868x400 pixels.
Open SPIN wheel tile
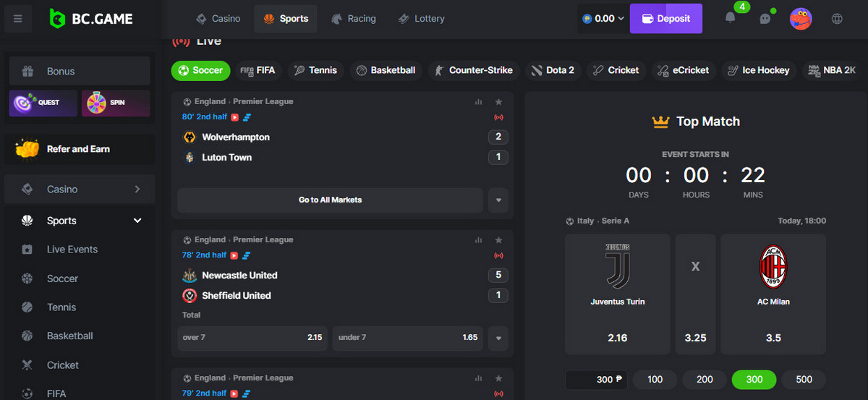[x=116, y=103]
